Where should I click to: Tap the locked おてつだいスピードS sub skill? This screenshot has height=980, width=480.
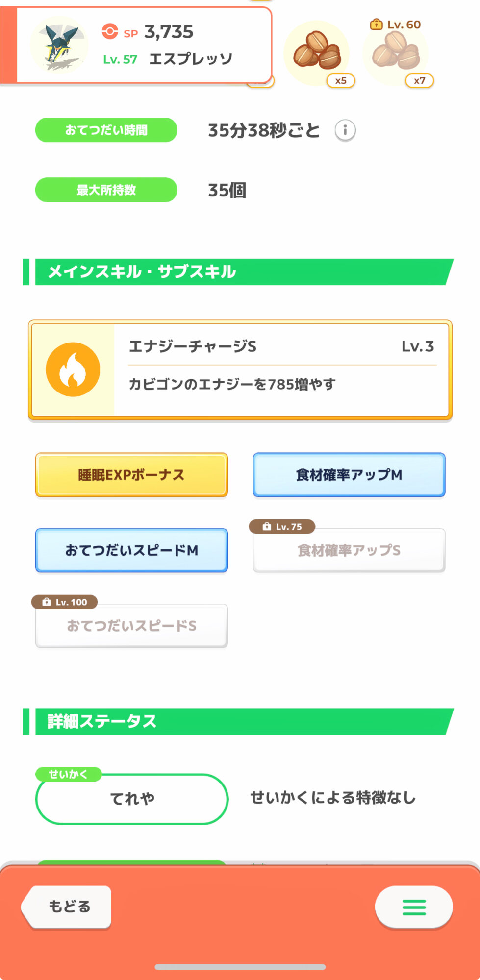tap(131, 626)
